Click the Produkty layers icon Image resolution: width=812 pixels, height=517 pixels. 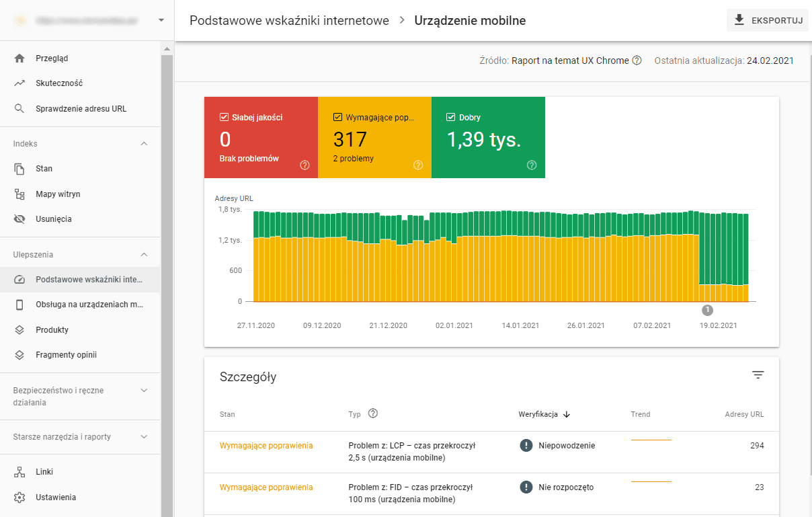pos(19,330)
